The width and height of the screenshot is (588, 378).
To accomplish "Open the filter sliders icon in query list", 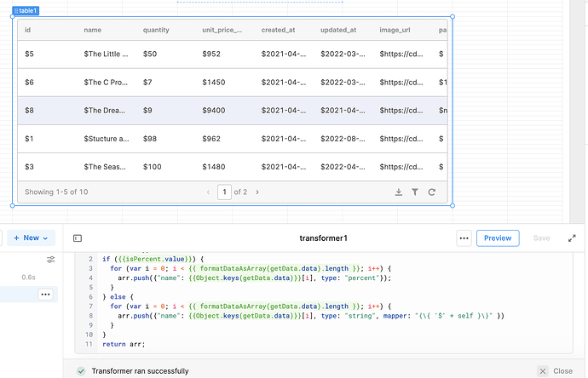I will coord(50,260).
